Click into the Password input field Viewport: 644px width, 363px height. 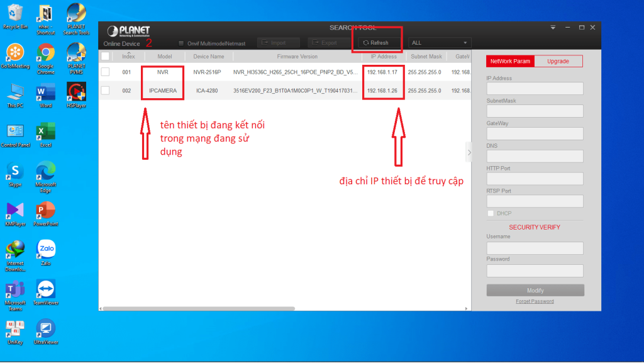[535, 271]
